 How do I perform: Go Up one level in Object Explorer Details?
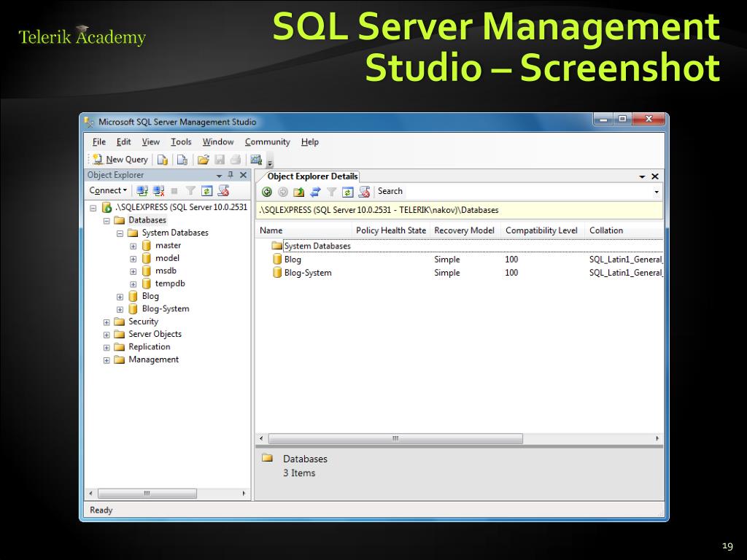(298, 192)
